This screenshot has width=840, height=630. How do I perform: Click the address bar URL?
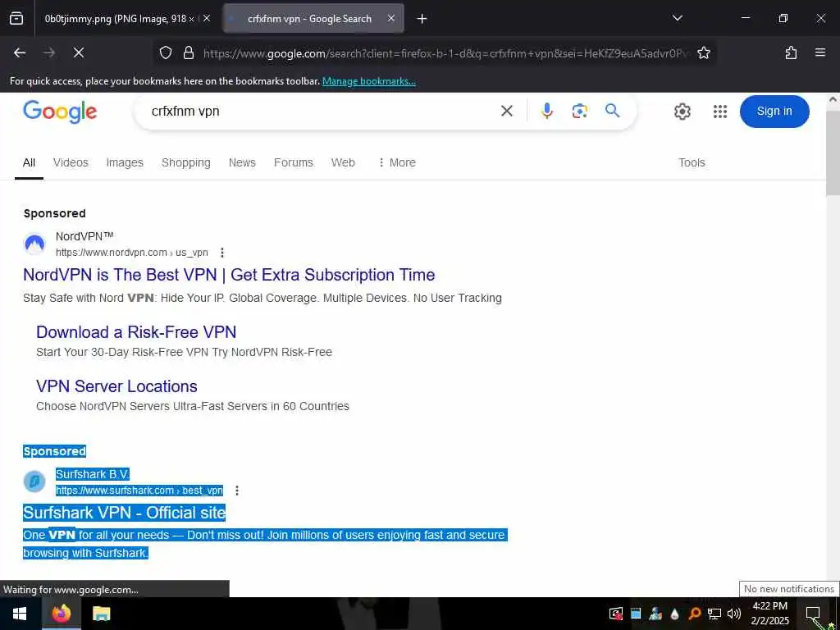(x=445, y=53)
